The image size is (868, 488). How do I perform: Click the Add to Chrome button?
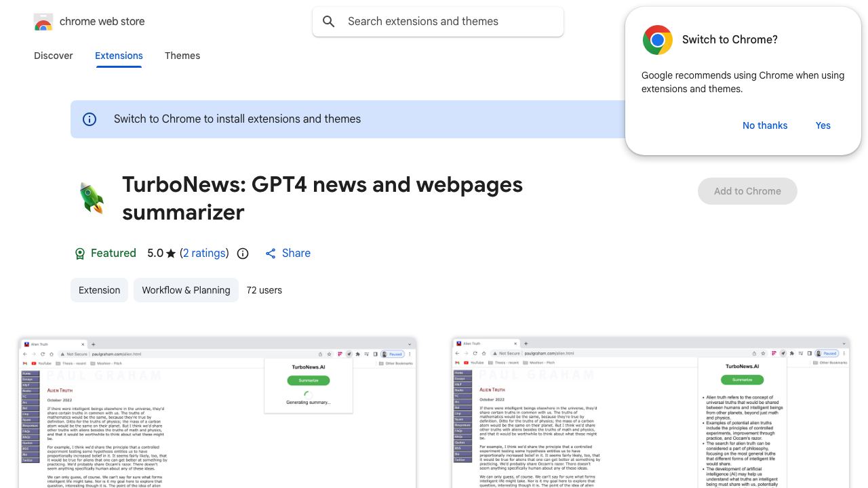747,191
